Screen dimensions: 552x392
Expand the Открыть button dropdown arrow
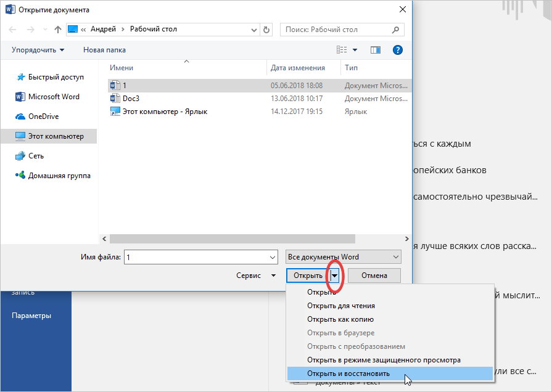click(334, 276)
